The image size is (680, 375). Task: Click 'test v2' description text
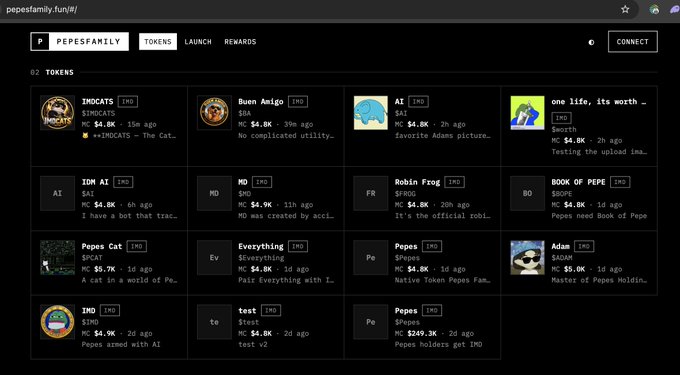coord(253,345)
